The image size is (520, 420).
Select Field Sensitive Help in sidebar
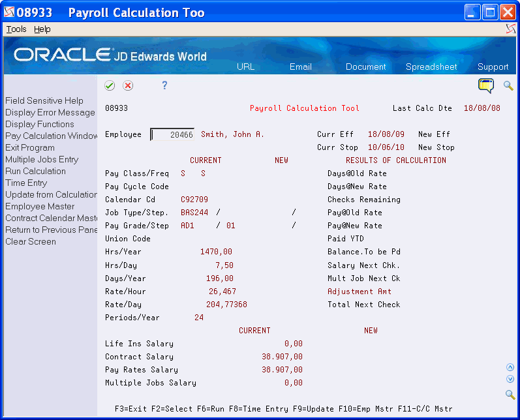(44, 100)
